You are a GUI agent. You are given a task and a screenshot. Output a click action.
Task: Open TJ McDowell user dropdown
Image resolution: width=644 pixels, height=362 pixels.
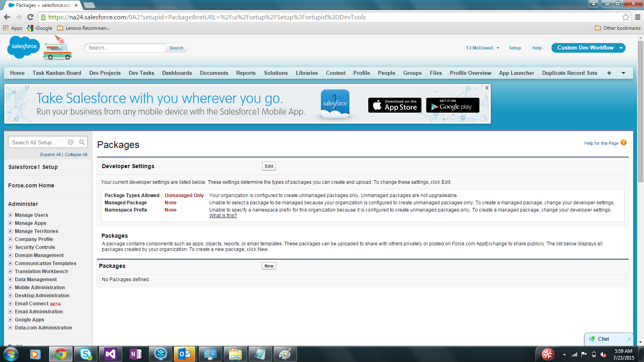click(x=483, y=48)
